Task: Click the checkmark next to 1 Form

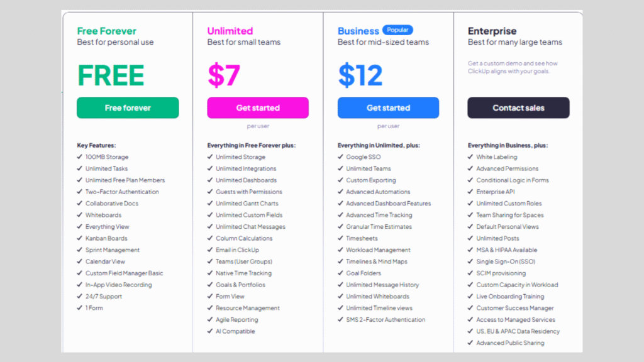Action: (80, 308)
